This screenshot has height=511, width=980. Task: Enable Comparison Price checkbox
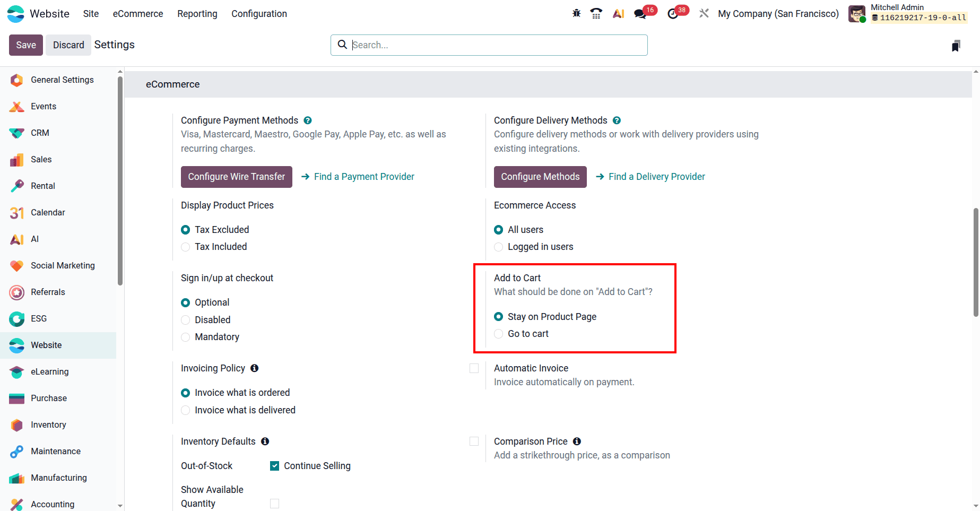474,441
